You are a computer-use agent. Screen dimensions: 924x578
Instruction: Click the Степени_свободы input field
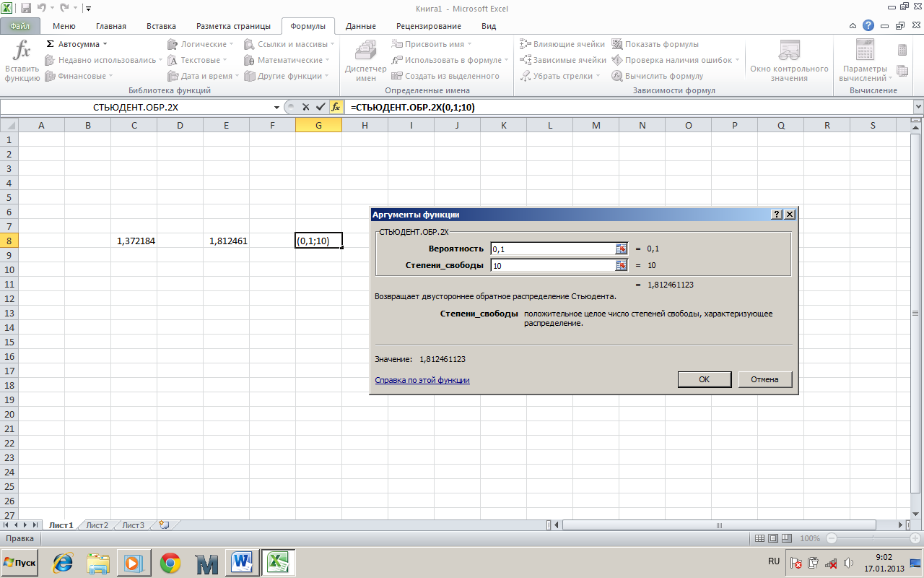(552, 265)
